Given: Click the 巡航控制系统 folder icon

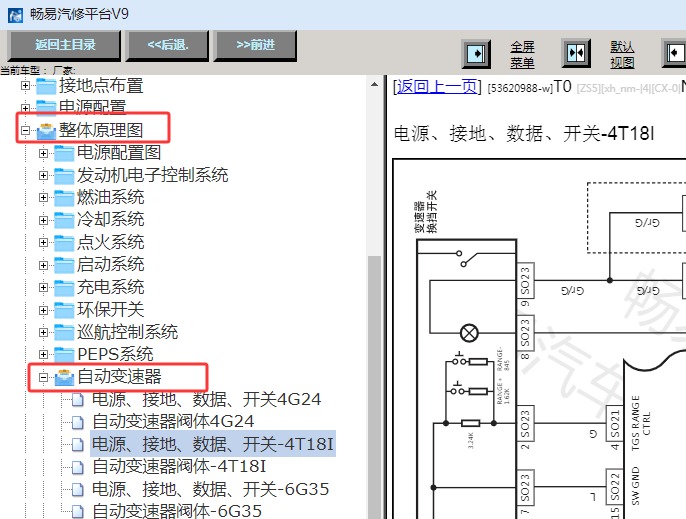Looking at the screenshot, I should click(64, 332).
